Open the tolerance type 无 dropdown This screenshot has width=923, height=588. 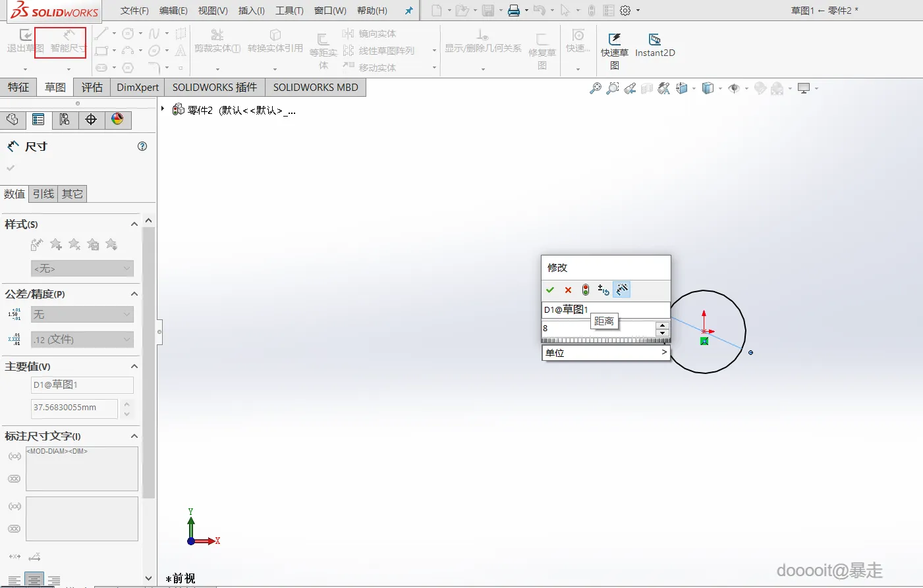pos(82,315)
